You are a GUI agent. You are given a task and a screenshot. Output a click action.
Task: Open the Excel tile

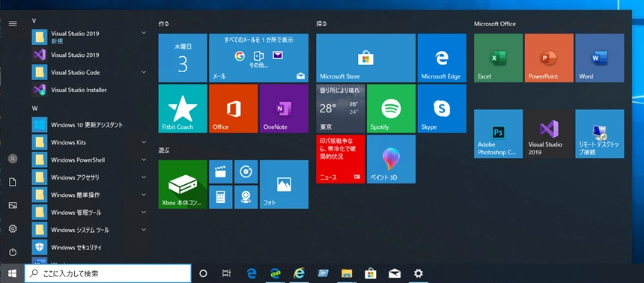coord(498,58)
